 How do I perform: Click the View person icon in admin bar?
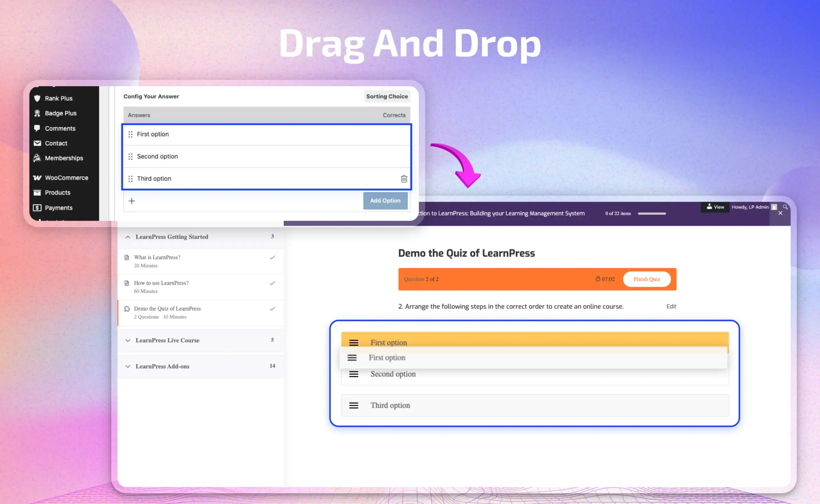point(709,207)
